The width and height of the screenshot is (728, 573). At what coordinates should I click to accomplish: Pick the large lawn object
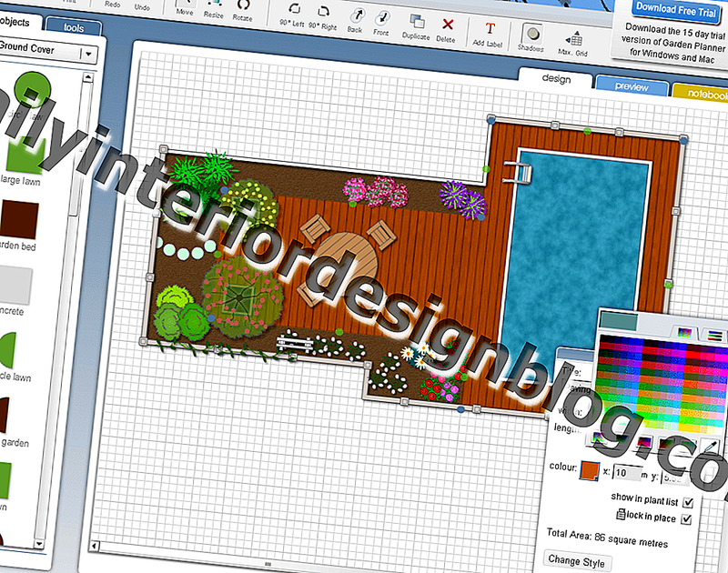pyautogui.click(x=25, y=156)
